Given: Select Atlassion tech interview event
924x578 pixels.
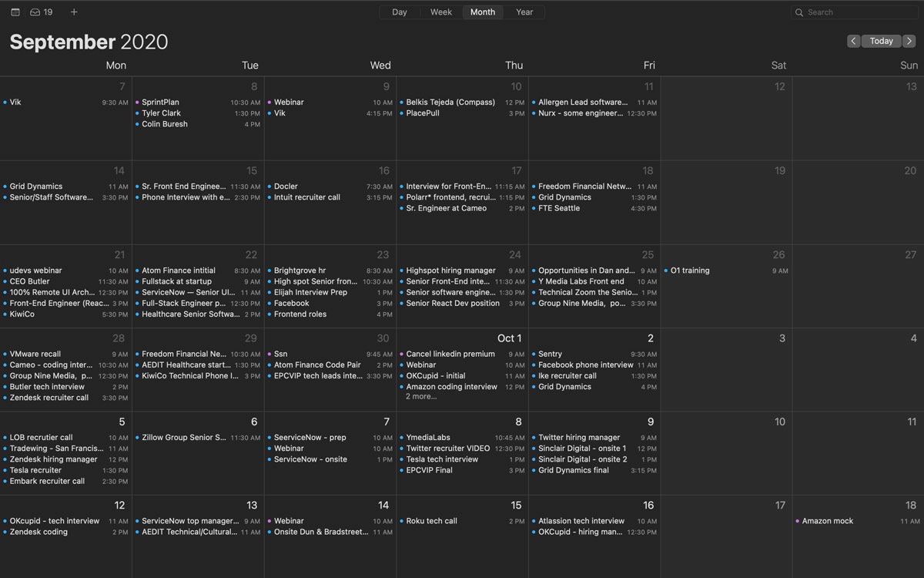Looking at the screenshot, I should click(594, 522).
